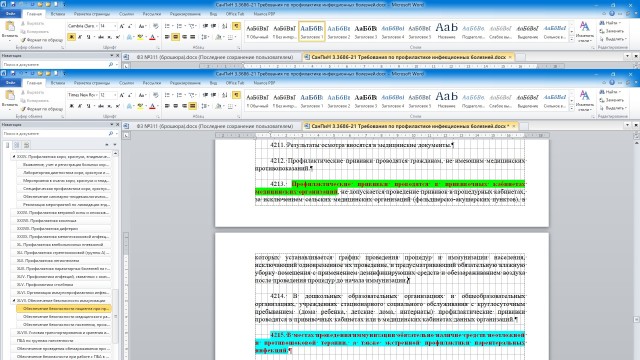640x360 pixels.
Task: Switch to ФЗ №311 (Брошюра).docx tab in lower window
Action: (211, 126)
